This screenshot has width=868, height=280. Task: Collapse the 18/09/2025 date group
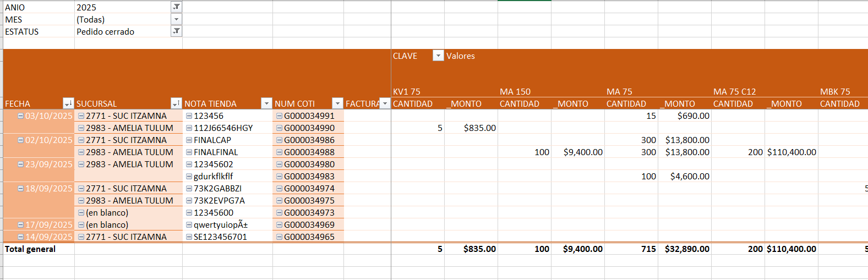pyautogui.click(x=20, y=189)
